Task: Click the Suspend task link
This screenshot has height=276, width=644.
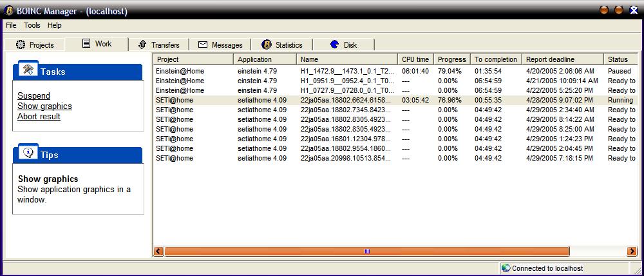Action: [33, 95]
